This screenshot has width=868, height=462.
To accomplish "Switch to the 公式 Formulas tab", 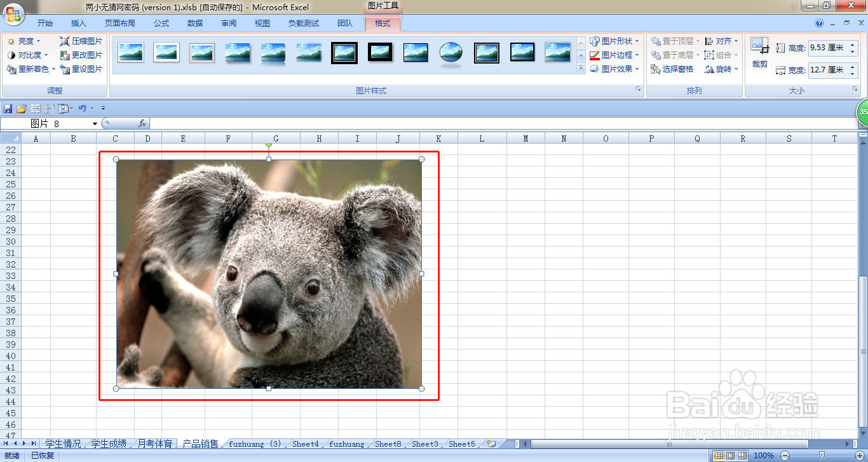I will [161, 24].
